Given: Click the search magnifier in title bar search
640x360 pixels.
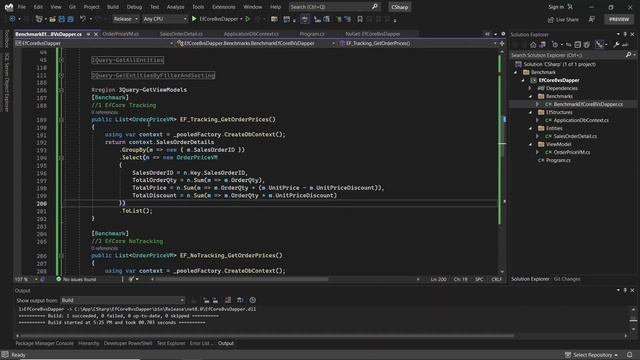Looking at the screenshot, I should click(375, 7).
